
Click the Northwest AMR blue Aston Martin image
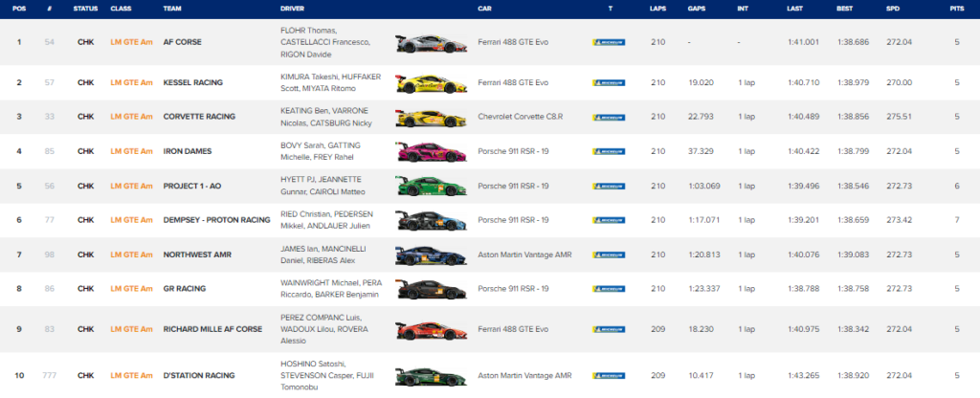coord(431,254)
